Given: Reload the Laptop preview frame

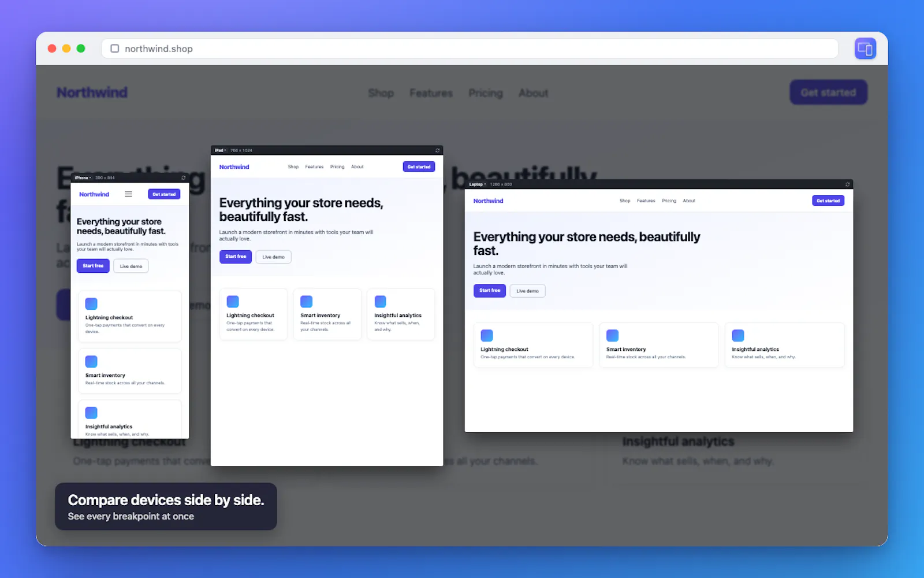Looking at the screenshot, I should (848, 184).
